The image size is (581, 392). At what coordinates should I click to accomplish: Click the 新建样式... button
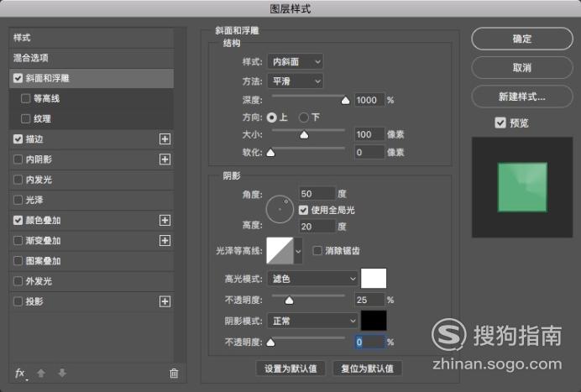(x=522, y=97)
